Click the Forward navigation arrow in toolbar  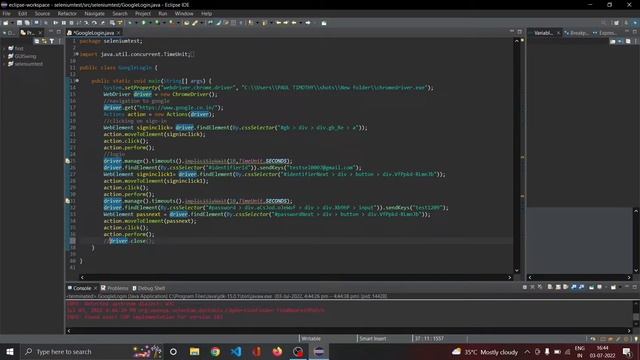[x=308, y=23]
